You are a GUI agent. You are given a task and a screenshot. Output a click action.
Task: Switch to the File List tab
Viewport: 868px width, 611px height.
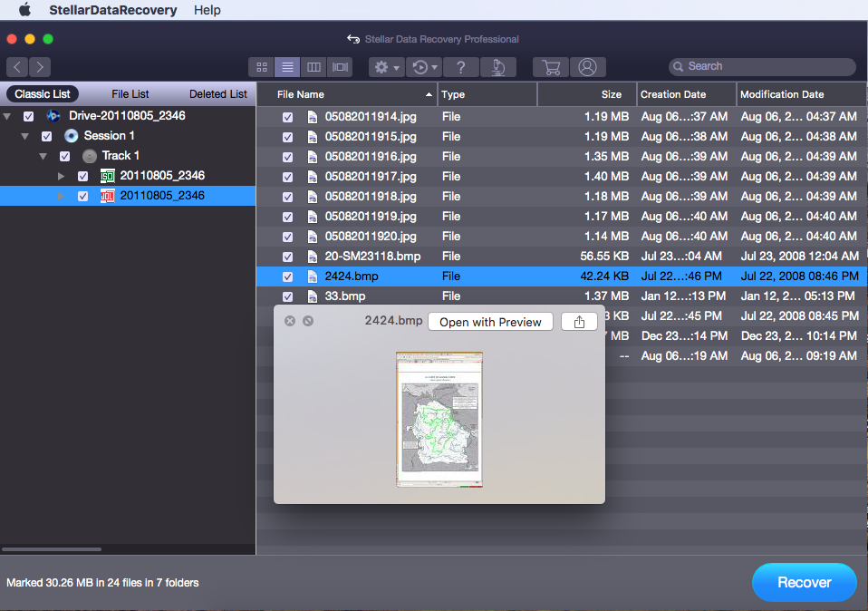(x=130, y=93)
